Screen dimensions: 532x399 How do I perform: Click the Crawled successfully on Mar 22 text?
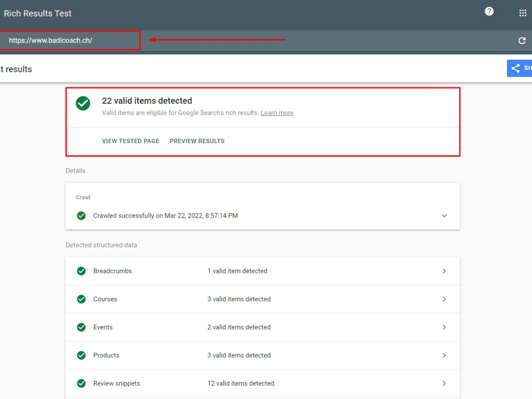165,216
